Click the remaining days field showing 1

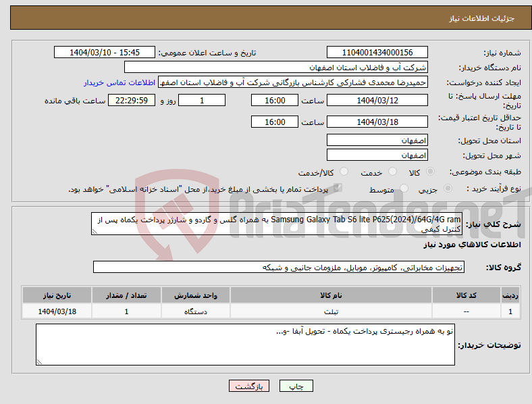point(202,100)
